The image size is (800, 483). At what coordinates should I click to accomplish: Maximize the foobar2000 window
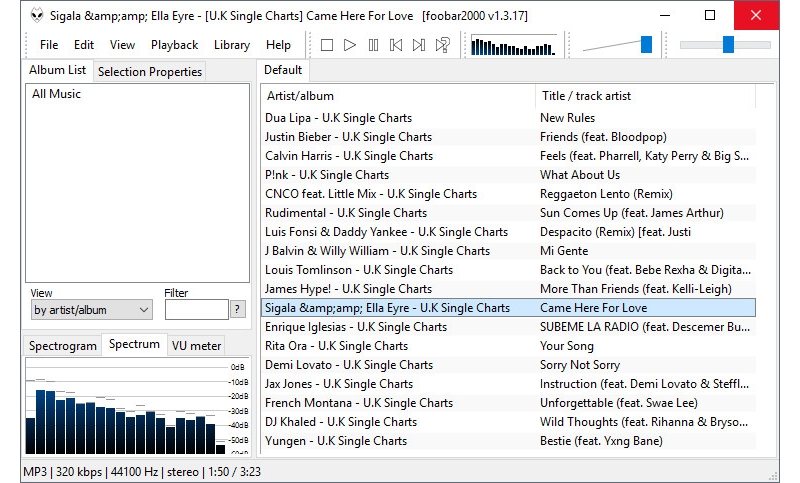[710, 15]
